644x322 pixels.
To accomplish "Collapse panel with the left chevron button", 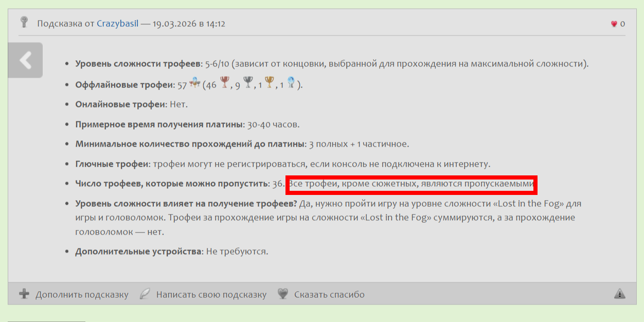I will 25,60.
